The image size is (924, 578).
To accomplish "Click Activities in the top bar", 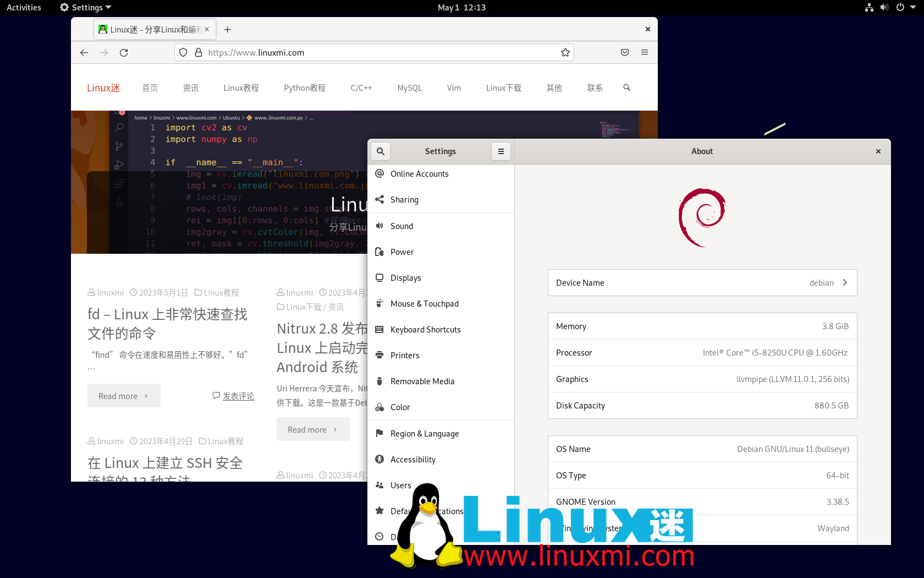I will [x=24, y=8].
